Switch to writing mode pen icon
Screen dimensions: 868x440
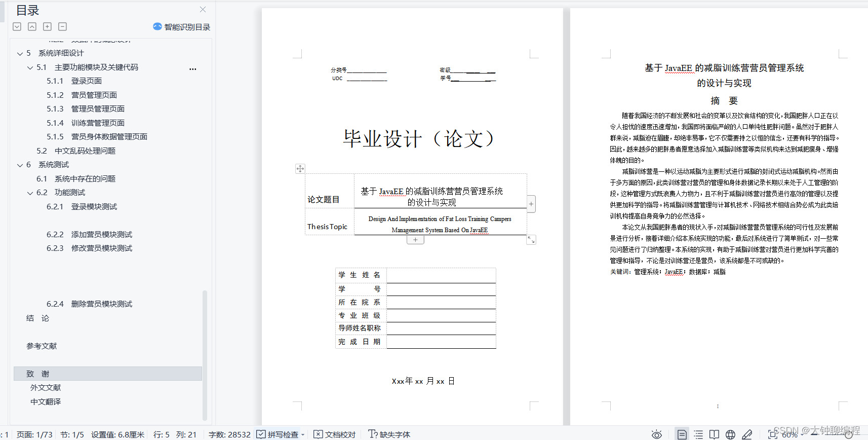point(746,434)
